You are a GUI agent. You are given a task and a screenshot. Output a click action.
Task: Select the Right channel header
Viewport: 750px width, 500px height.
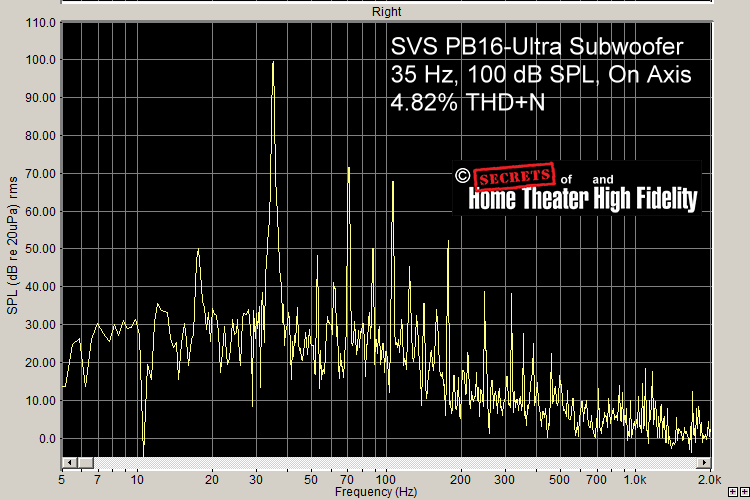point(386,12)
